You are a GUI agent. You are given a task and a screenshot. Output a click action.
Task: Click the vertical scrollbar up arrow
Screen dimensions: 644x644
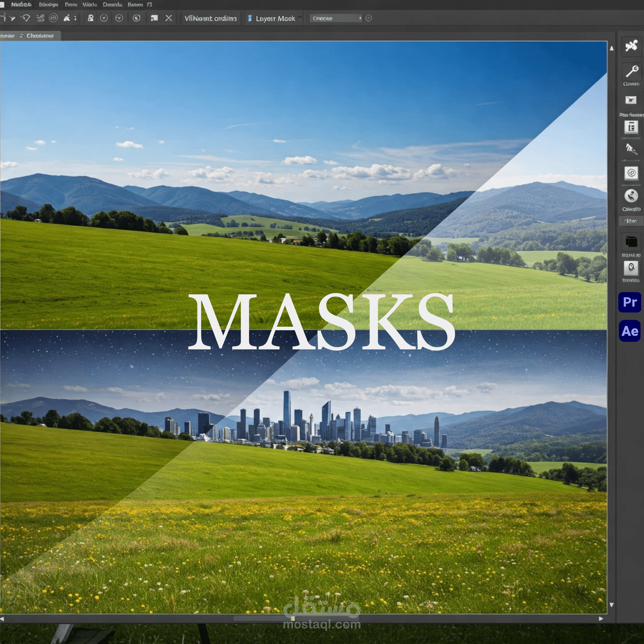point(612,48)
